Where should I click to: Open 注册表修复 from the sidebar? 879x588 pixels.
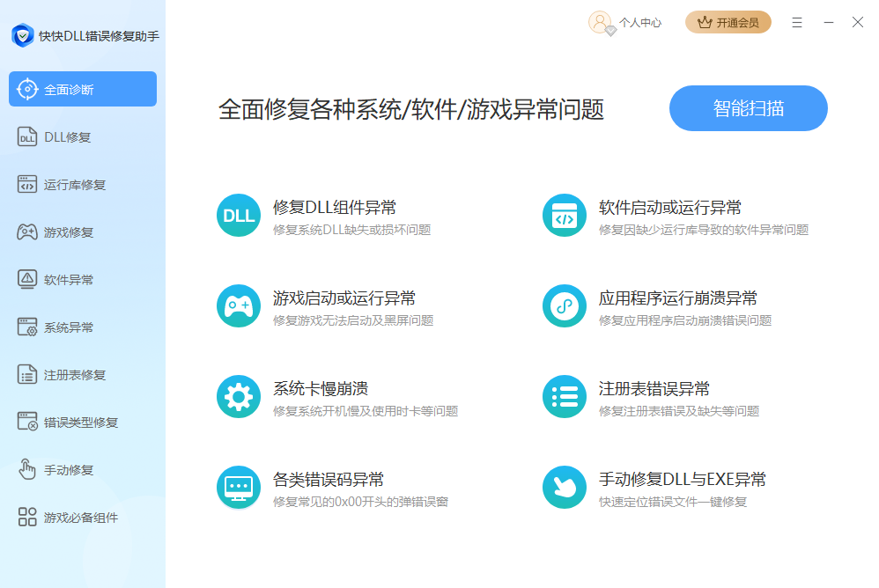pos(75,375)
